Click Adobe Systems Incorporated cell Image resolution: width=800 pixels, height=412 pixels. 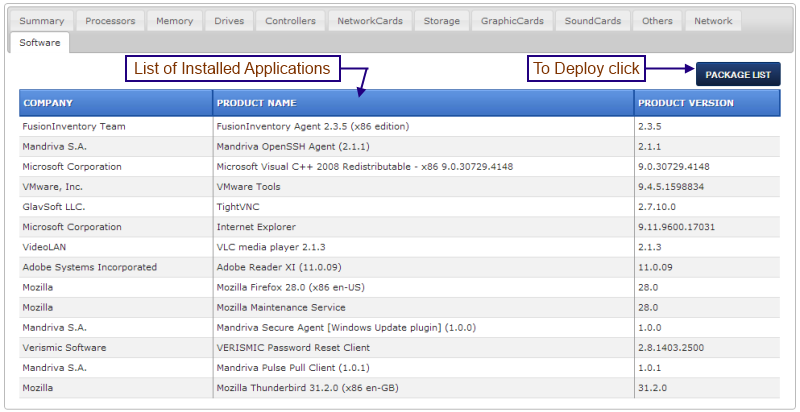pyautogui.click(x=116, y=268)
